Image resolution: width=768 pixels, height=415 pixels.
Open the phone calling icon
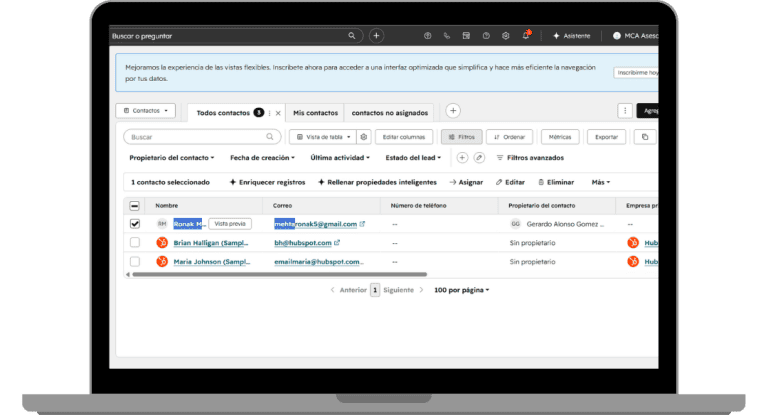point(447,36)
